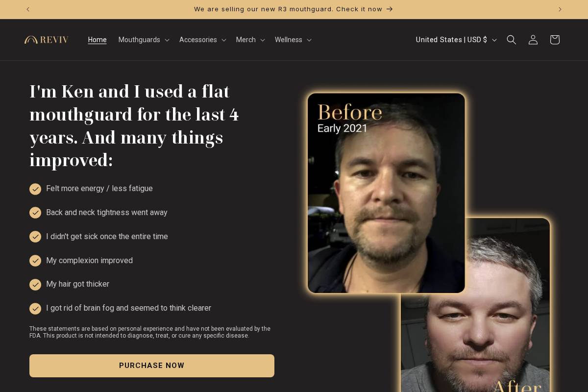Click the REVIV logo
This screenshot has width=588, height=392.
tap(47, 40)
